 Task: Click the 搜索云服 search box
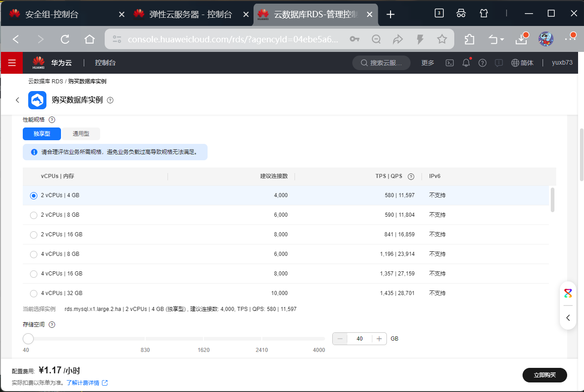[x=381, y=63]
